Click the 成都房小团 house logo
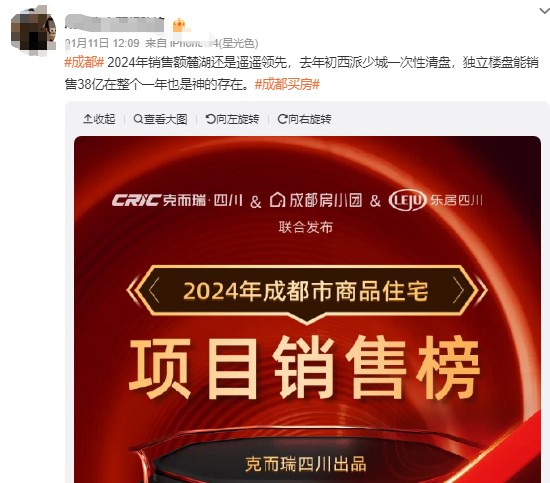Screen dimensions: 550x483 pos(316,200)
